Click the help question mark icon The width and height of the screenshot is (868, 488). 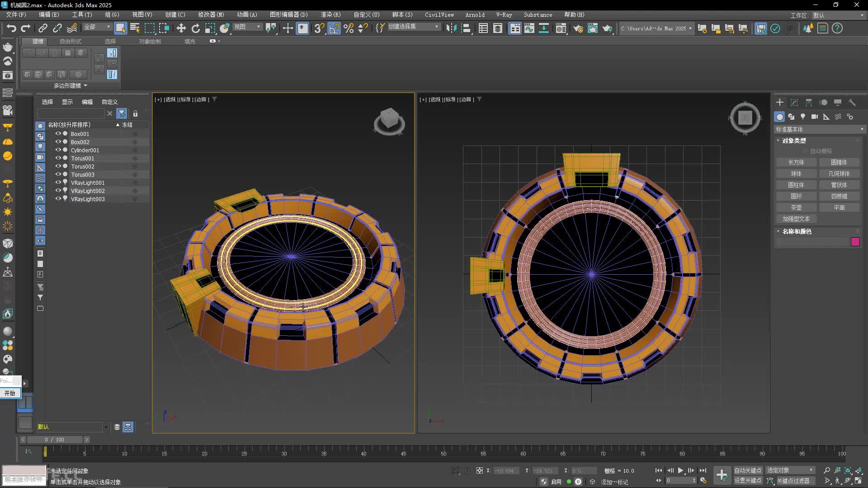point(837,28)
